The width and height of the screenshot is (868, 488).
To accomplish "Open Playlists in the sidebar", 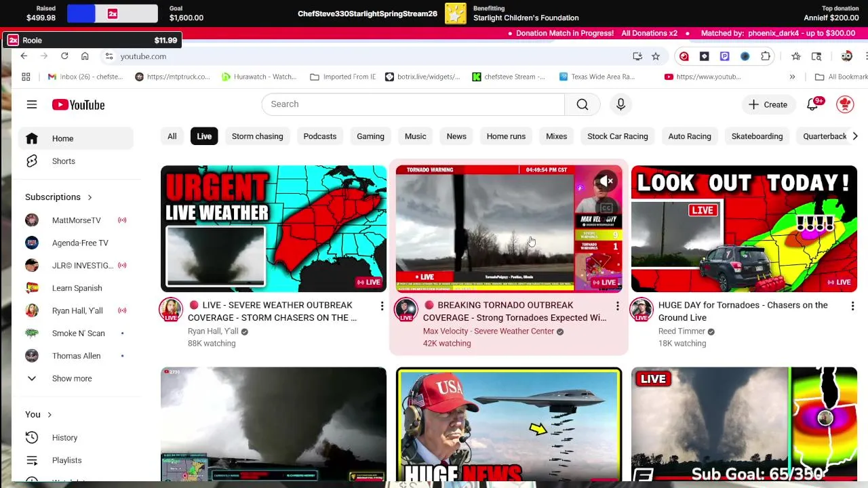I will coord(76,460).
